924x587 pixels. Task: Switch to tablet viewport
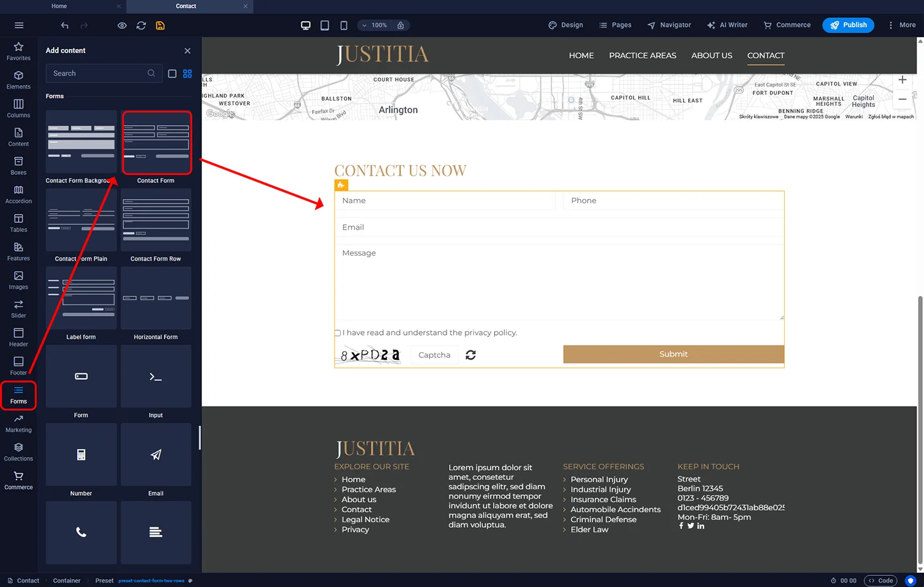[x=325, y=25]
